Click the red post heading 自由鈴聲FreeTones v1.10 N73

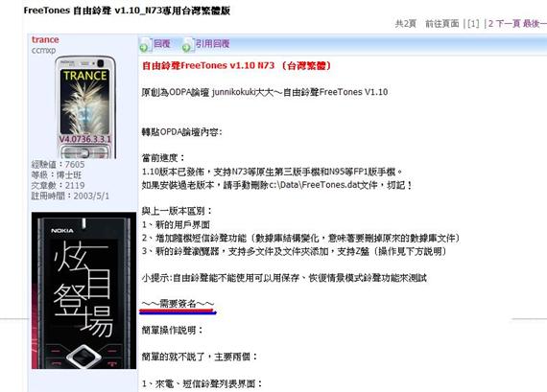[236, 65]
